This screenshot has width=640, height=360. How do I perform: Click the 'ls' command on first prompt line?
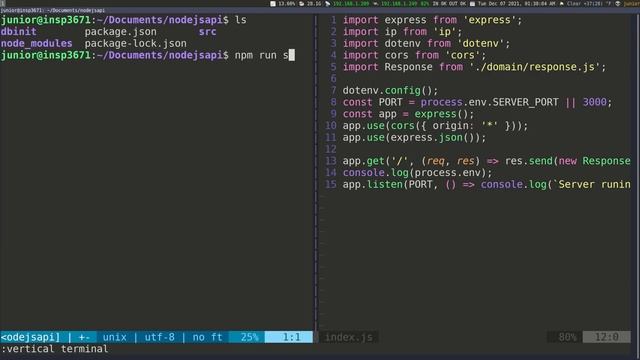(240, 20)
